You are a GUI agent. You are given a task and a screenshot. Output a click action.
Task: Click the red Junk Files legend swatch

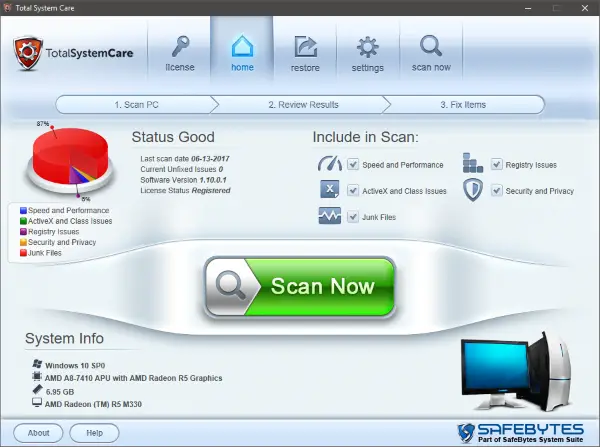coord(23,253)
